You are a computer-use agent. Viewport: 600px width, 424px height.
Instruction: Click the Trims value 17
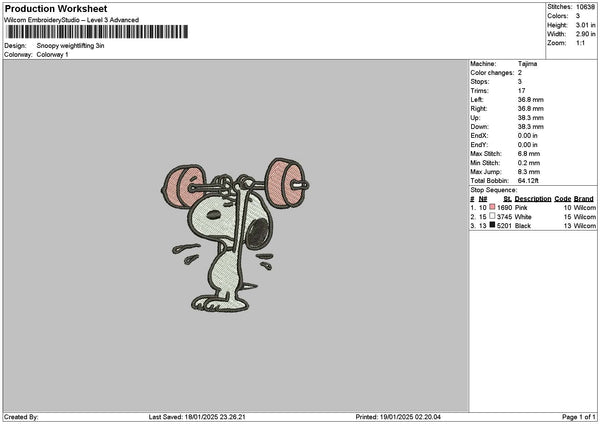click(x=521, y=91)
